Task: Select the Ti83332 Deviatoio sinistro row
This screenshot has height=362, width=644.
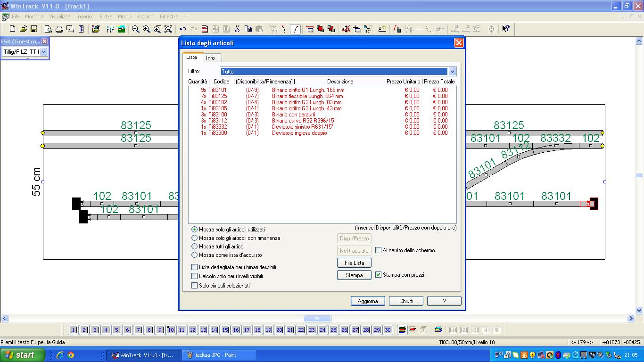Action: (322, 127)
